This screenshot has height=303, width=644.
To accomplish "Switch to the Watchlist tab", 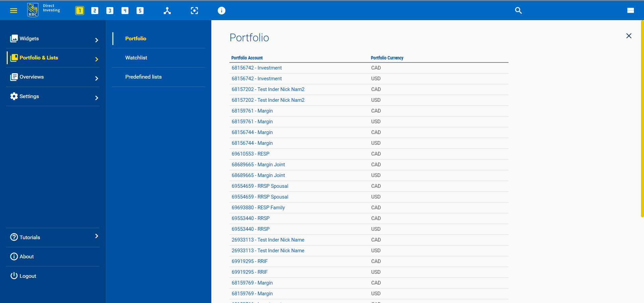I will tap(136, 57).
